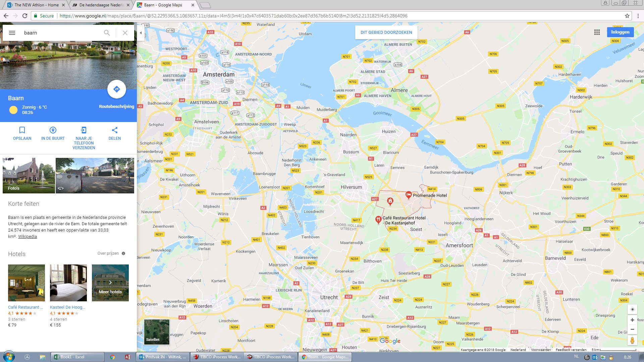The height and width of the screenshot is (362, 644).
Task: Click the search magnifier icon
Action: click(x=107, y=33)
